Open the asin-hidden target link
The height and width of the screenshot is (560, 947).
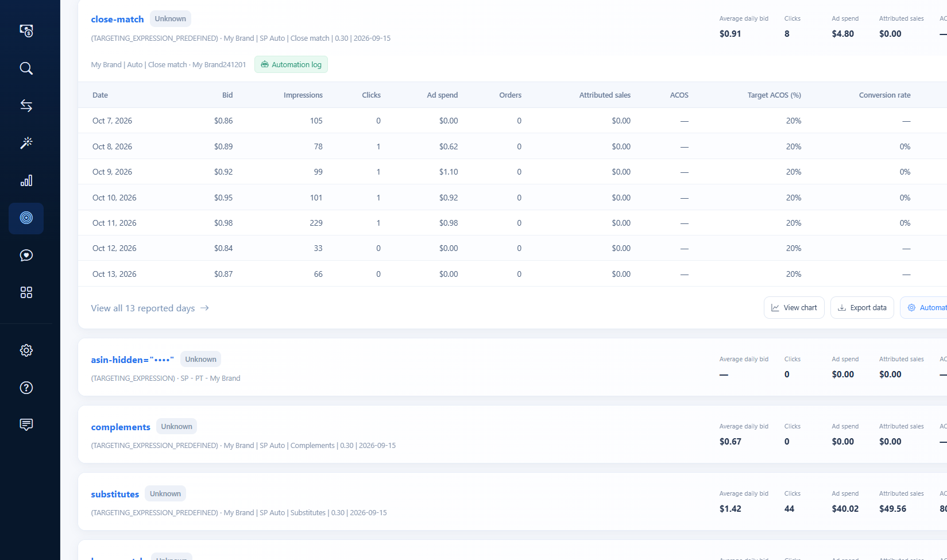coord(132,360)
